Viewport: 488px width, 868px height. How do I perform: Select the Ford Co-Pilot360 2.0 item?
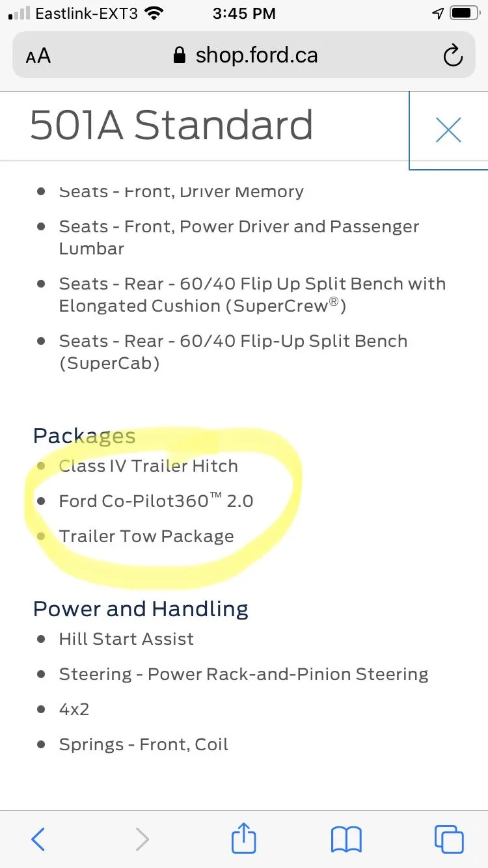click(156, 501)
